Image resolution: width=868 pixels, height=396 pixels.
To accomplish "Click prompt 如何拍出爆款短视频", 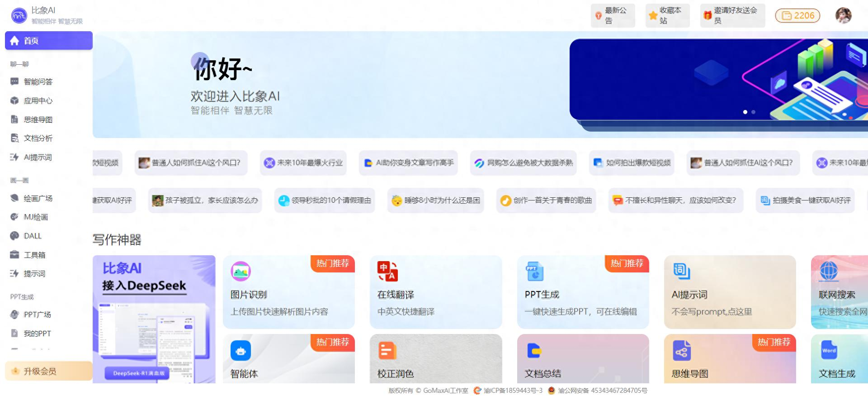I will point(632,162).
